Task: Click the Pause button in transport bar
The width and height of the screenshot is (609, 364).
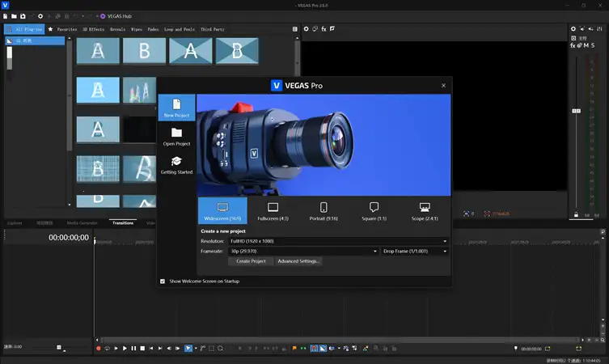Action: [133, 349]
